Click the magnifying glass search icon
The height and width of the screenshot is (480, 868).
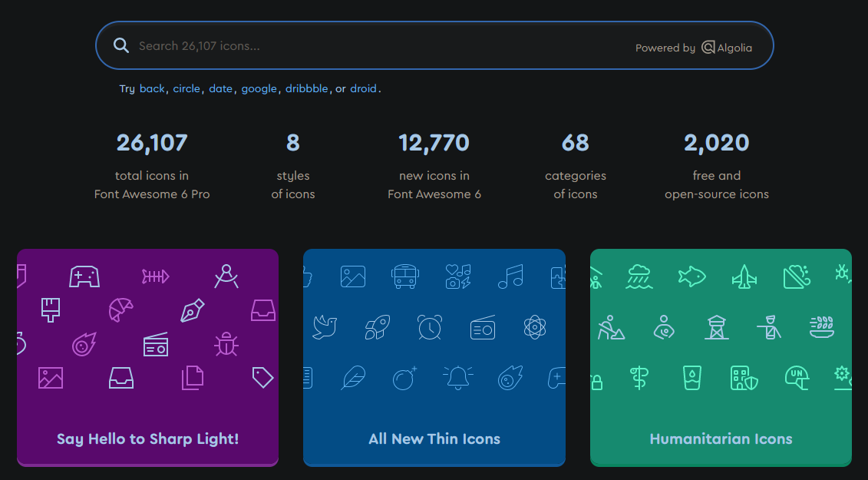(x=121, y=46)
